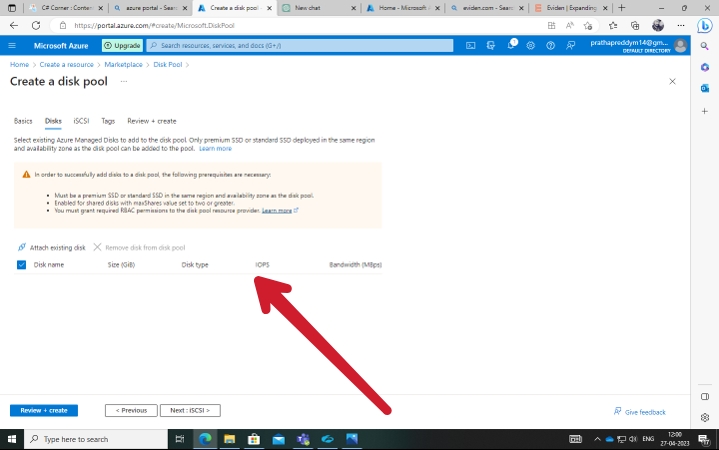Open Task View from taskbar

[x=180, y=439]
